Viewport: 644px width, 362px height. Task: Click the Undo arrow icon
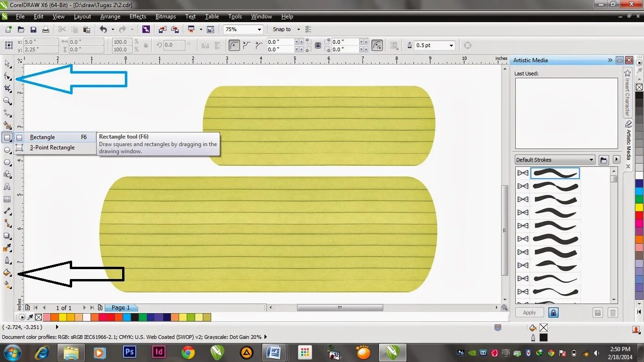click(103, 29)
